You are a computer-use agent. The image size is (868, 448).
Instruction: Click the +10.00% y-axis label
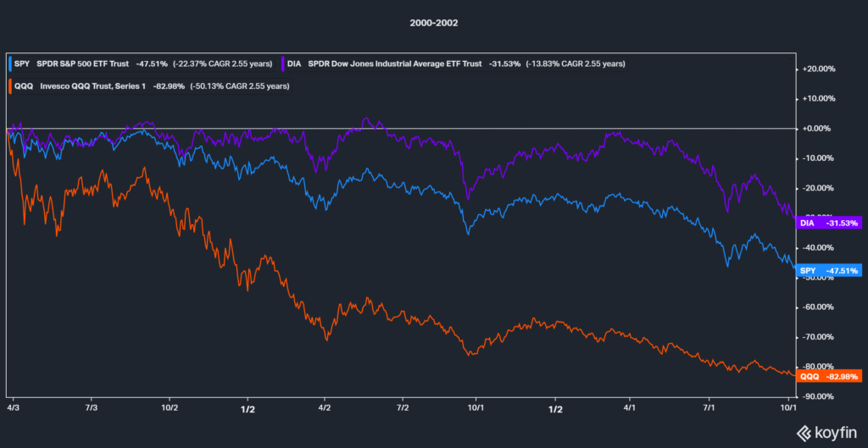click(x=818, y=99)
